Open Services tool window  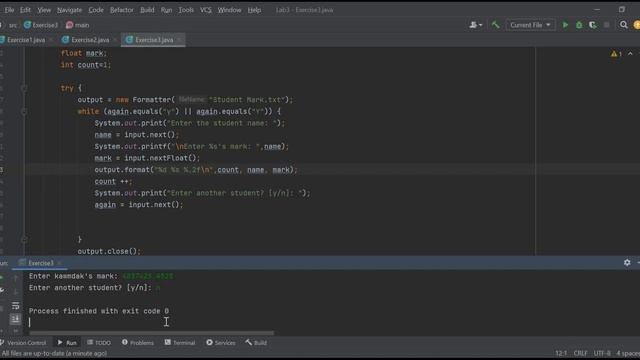tap(221, 342)
